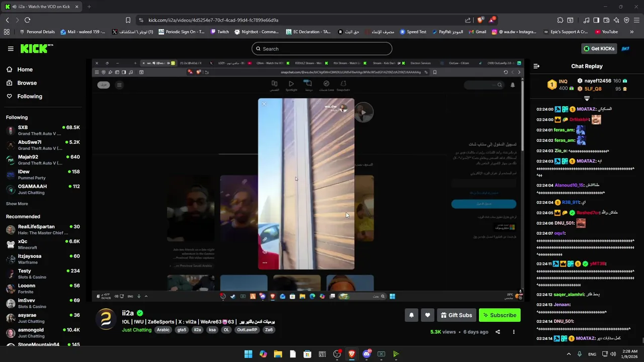The image size is (644, 362).
Task: Toggle the browser sidebar panel icon
Action: click(x=596, y=20)
